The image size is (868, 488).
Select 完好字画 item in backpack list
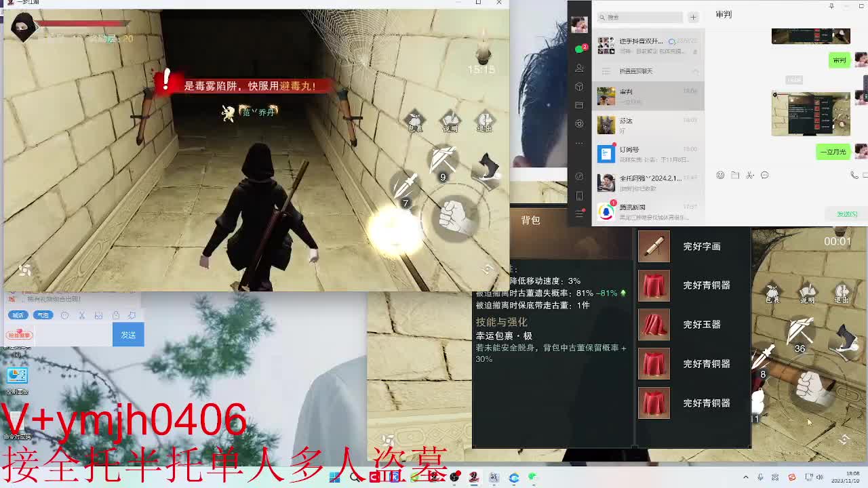point(694,247)
